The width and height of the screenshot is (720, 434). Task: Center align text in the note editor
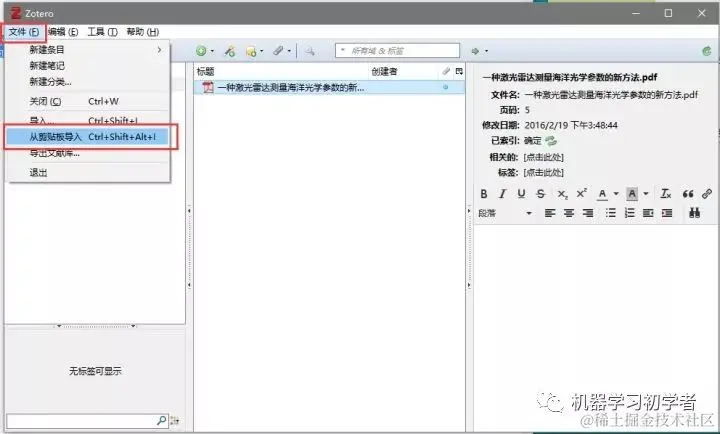(x=569, y=213)
